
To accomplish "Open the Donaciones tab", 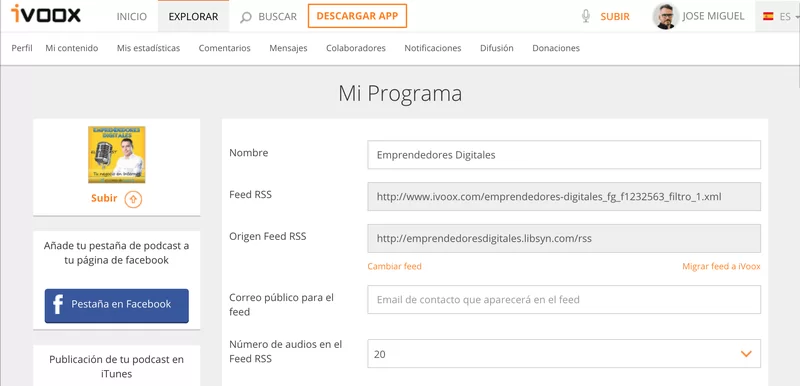I will tap(556, 48).
